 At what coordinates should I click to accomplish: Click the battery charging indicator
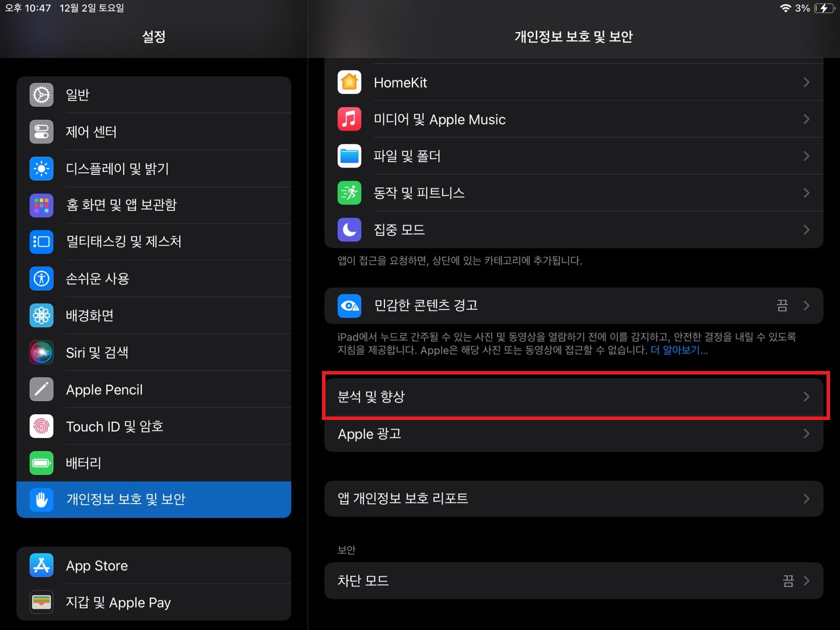824,8
